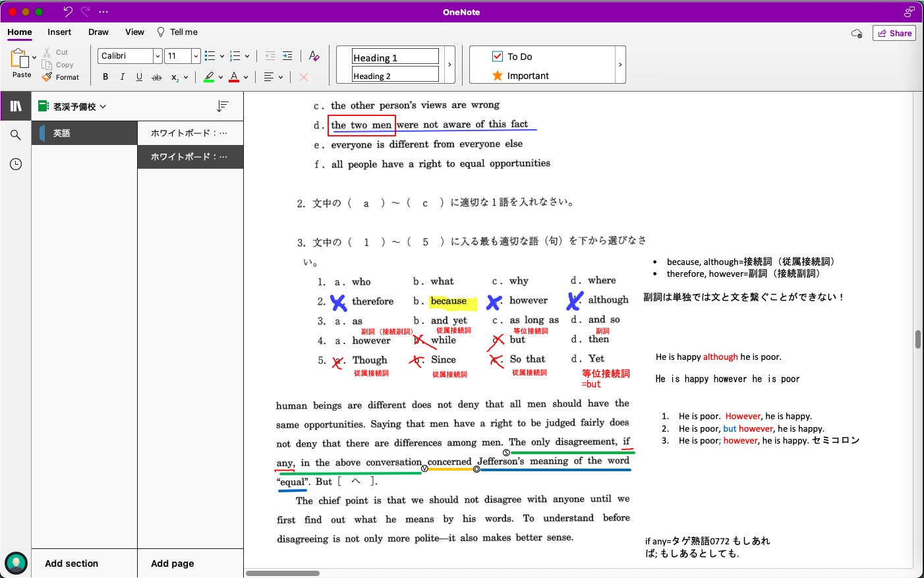Click the sort pages icon
Viewport: 924px width, 578px height.
pyautogui.click(x=223, y=106)
